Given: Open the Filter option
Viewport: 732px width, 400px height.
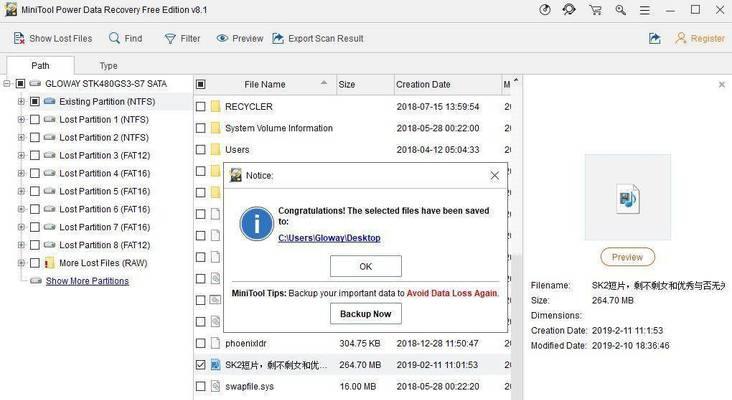Looking at the screenshot, I should [x=182, y=38].
